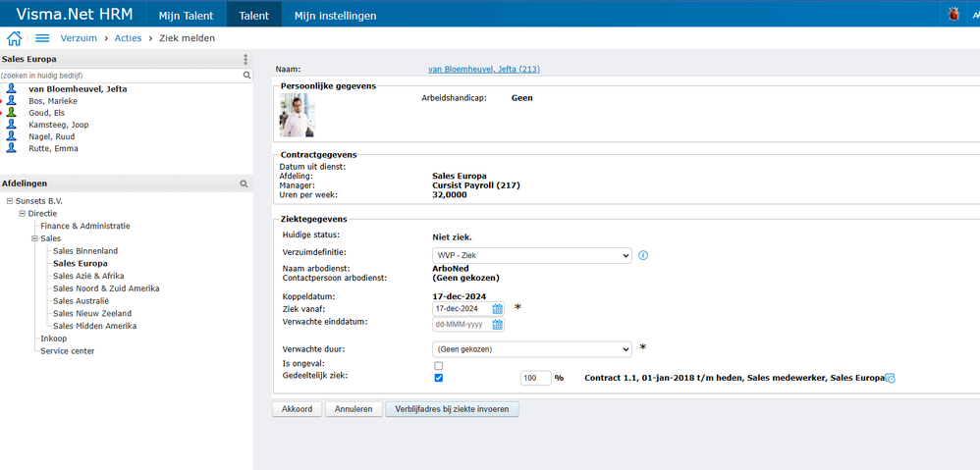The width and height of the screenshot is (980, 470).
Task: Go to the home page icon
Action: pos(14,38)
